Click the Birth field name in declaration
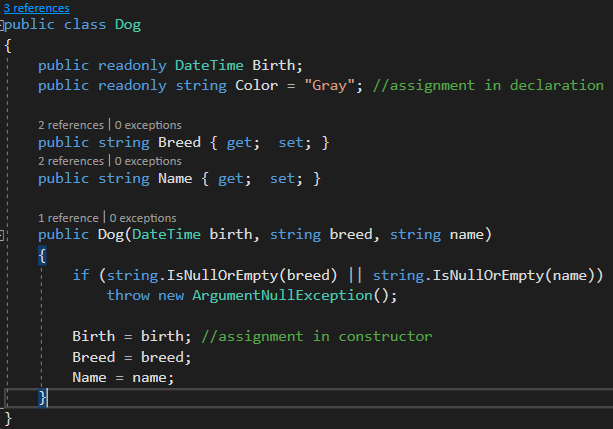The height and width of the screenshot is (429, 613). [x=273, y=65]
